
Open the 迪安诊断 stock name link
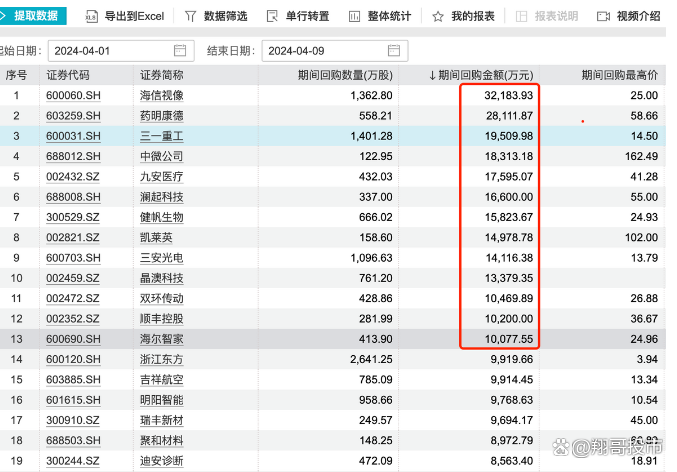pos(161,461)
